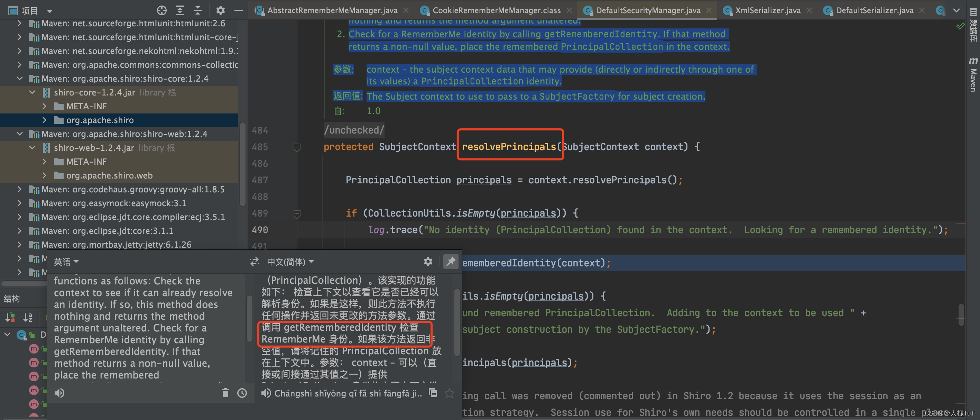This screenshot has height=420, width=980.
Task: Click the underlined principals variable on line 487
Action: [484, 180]
